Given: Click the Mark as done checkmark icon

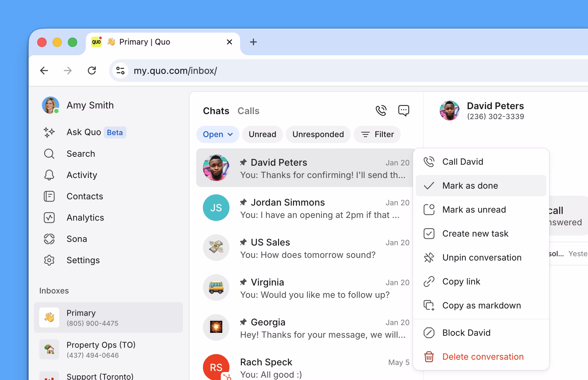Looking at the screenshot, I should (429, 186).
